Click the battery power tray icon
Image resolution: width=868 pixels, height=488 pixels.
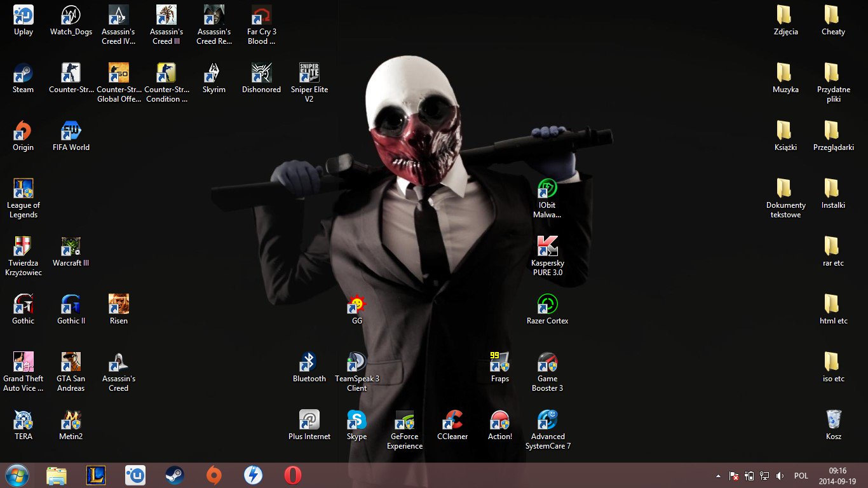pos(749,476)
